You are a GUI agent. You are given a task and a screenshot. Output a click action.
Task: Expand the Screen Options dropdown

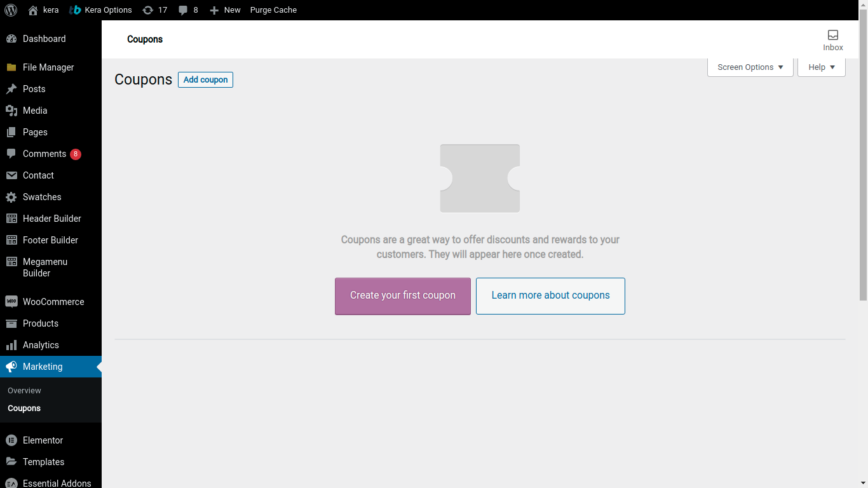pos(750,67)
